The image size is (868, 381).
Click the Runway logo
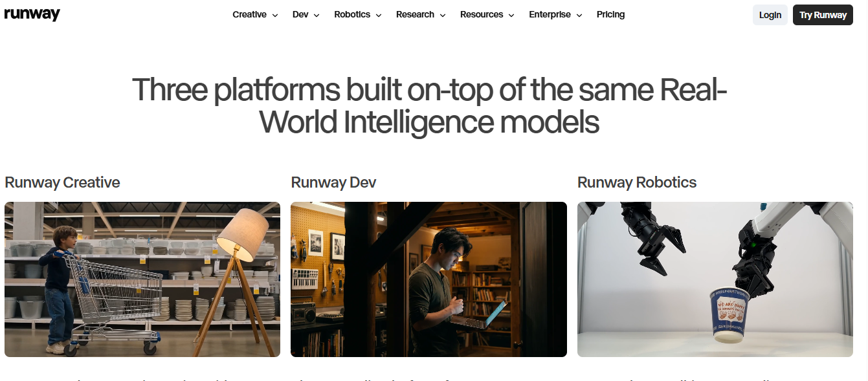[32, 14]
